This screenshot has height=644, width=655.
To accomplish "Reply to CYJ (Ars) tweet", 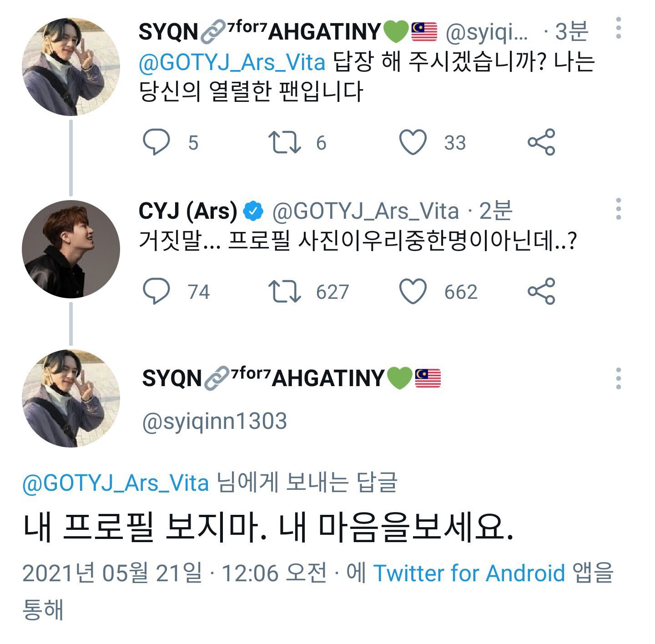I will tap(156, 291).
